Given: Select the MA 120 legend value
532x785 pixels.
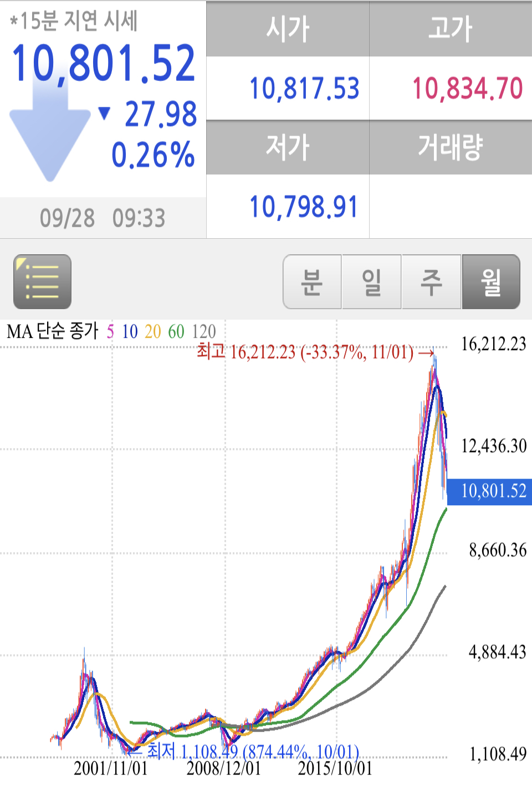Looking at the screenshot, I should click(x=204, y=332).
